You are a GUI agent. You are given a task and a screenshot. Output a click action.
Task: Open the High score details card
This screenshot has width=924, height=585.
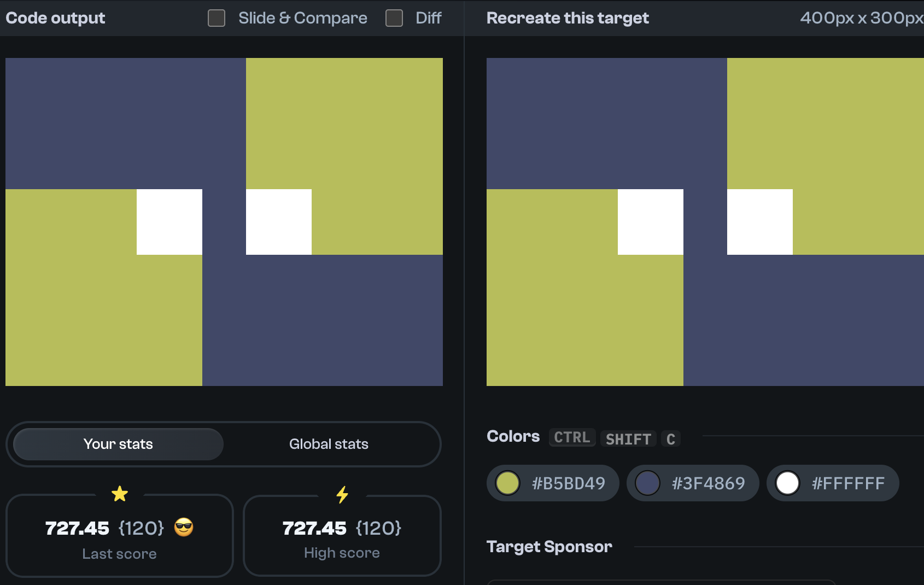pyautogui.click(x=342, y=536)
